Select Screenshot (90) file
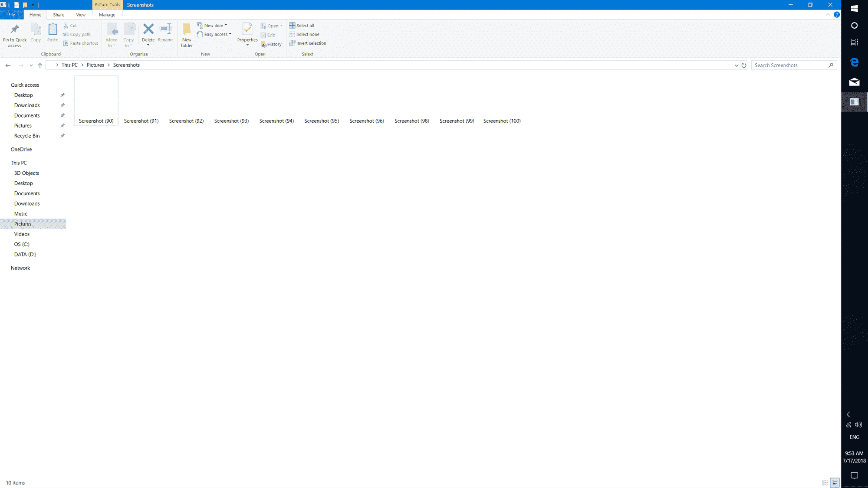868x488 pixels. coord(96,101)
